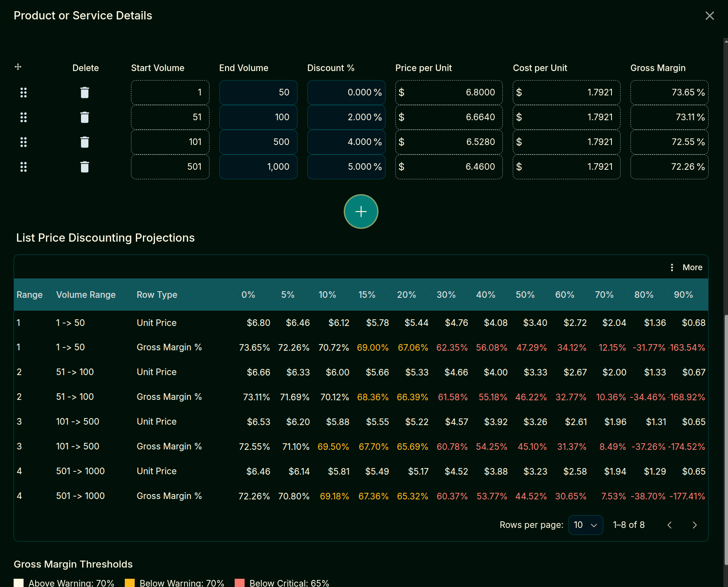Add a new volume tier with the plus button

click(x=361, y=212)
